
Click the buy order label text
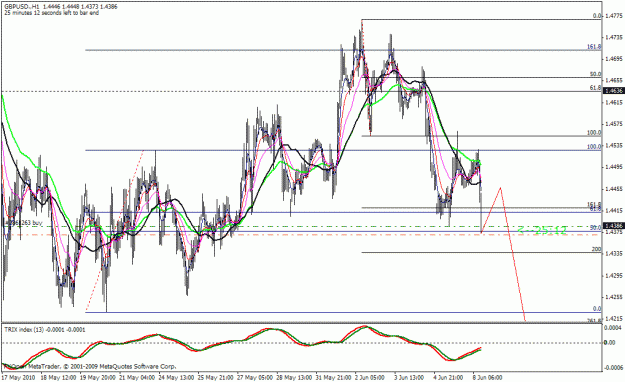[x=24, y=223]
